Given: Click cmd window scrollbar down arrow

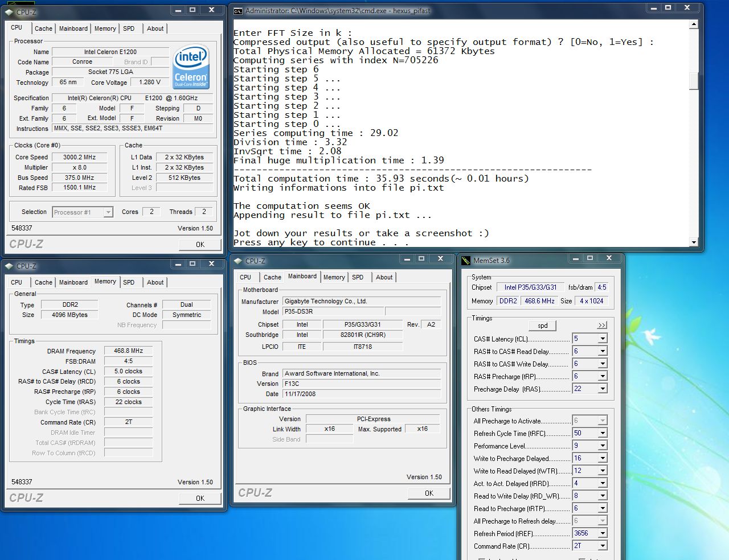Looking at the screenshot, I should (693, 242).
